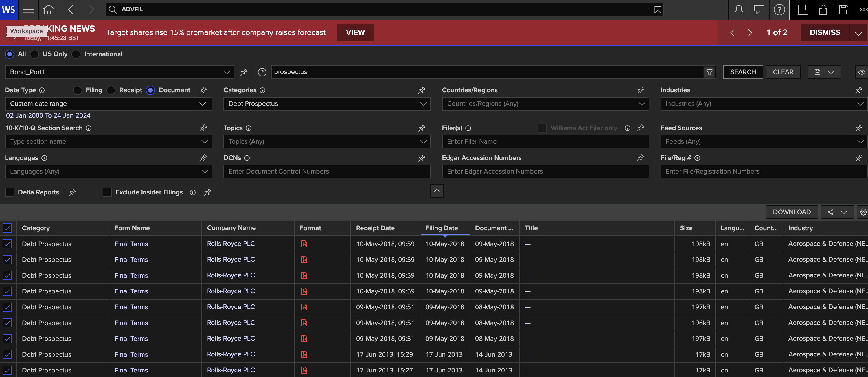Click the save floppy icon in top bar

click(843, 9)
